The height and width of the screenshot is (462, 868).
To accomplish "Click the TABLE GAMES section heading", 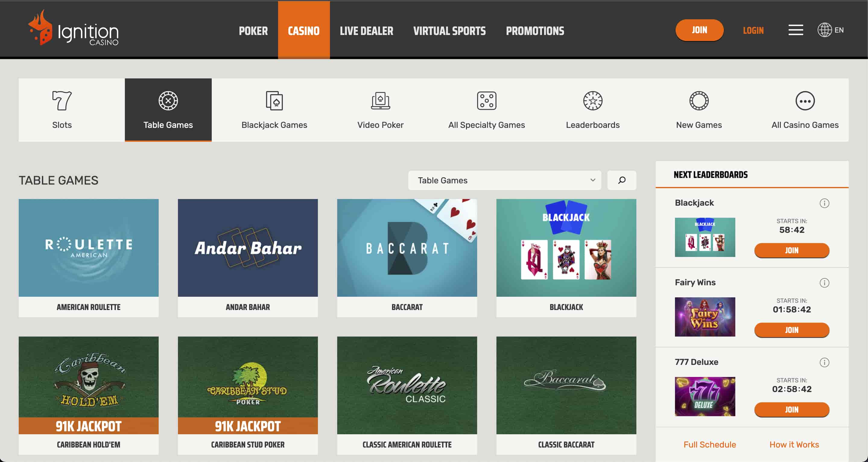I will pyautogui.click(x=58, y=180).
